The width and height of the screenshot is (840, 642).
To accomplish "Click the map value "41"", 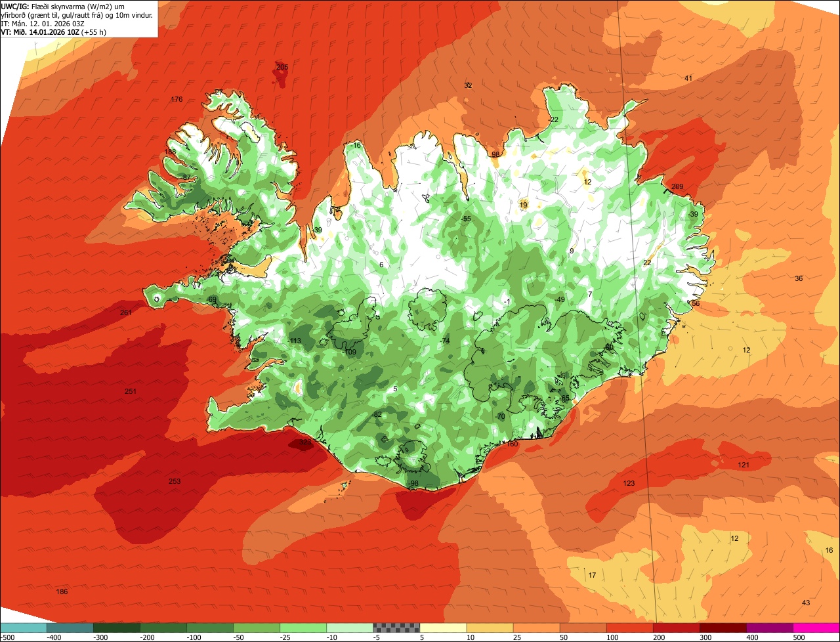I will tap(688, 78).
